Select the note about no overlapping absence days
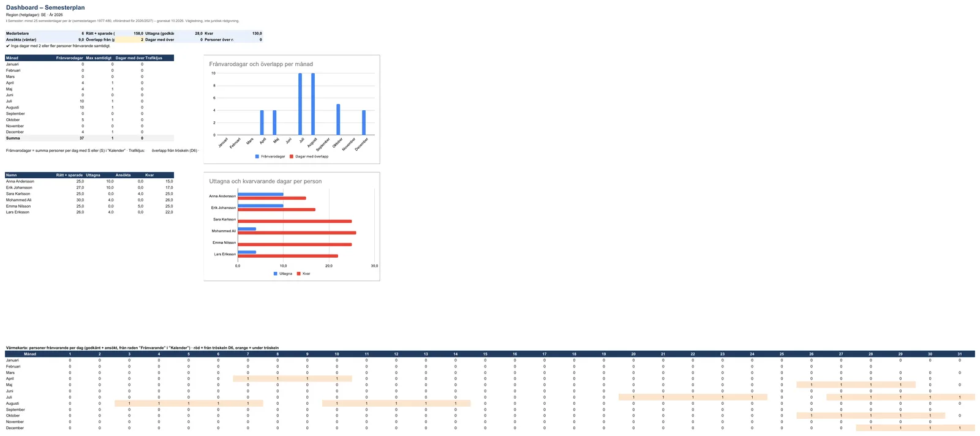Image resolution: width=980 pixels, height=436 pixels. click(x=58, y=46)
